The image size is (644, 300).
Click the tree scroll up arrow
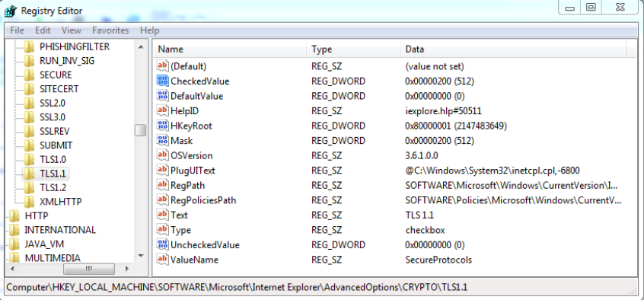coord(141,47)
